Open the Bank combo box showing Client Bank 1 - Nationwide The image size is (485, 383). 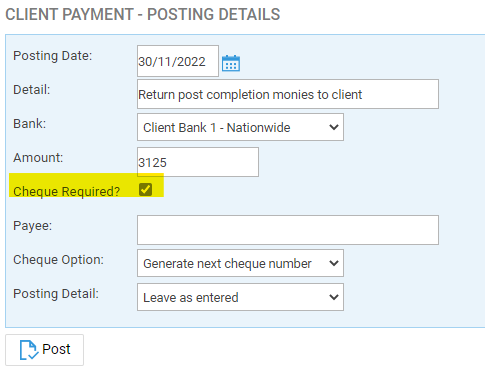pos(240,127)
